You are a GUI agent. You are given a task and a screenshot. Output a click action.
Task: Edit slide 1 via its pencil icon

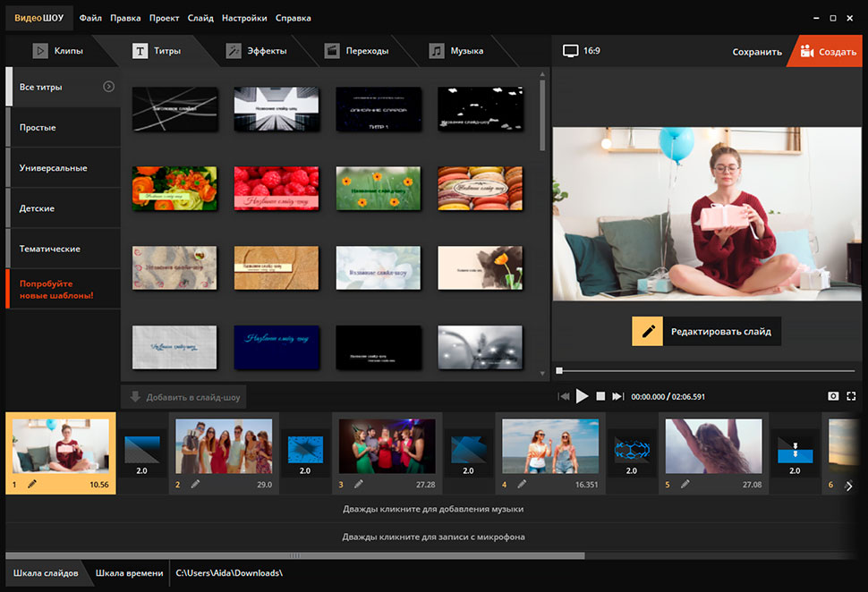[32, 484]
